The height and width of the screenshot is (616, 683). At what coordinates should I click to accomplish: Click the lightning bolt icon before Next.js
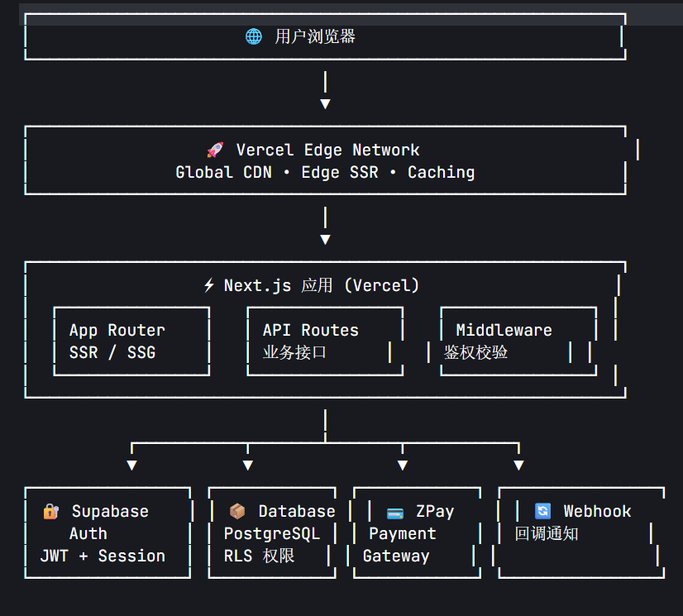click(x=209, y=285)
